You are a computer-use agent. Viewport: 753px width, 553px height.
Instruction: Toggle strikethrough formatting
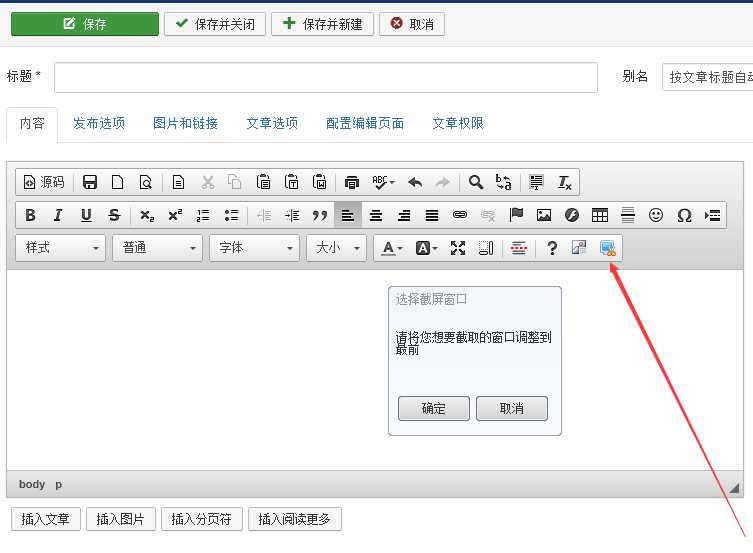pyautogui.click(x=114, y=215)
